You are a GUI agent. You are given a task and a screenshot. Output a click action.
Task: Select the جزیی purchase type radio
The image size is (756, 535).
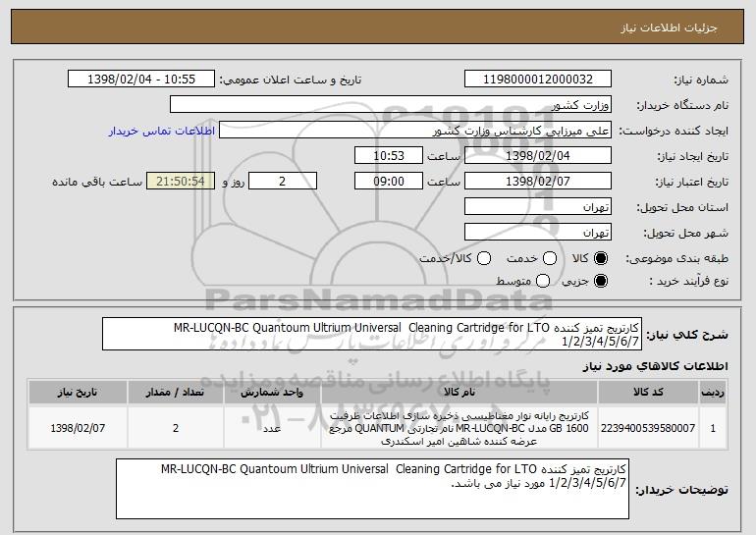pyautogui.click(x=600, y=281)
